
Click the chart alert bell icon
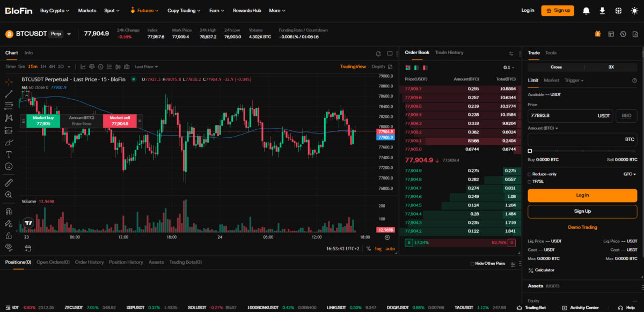[x=378, y=54]
